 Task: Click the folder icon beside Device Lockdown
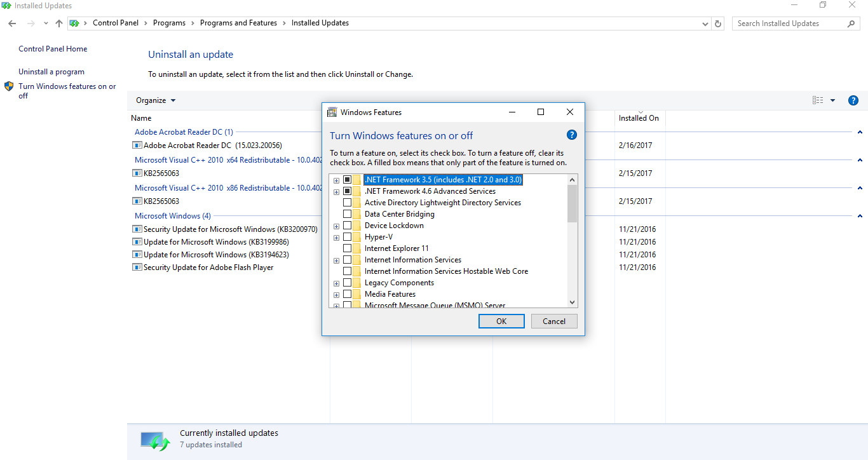(x=356, y=226)
